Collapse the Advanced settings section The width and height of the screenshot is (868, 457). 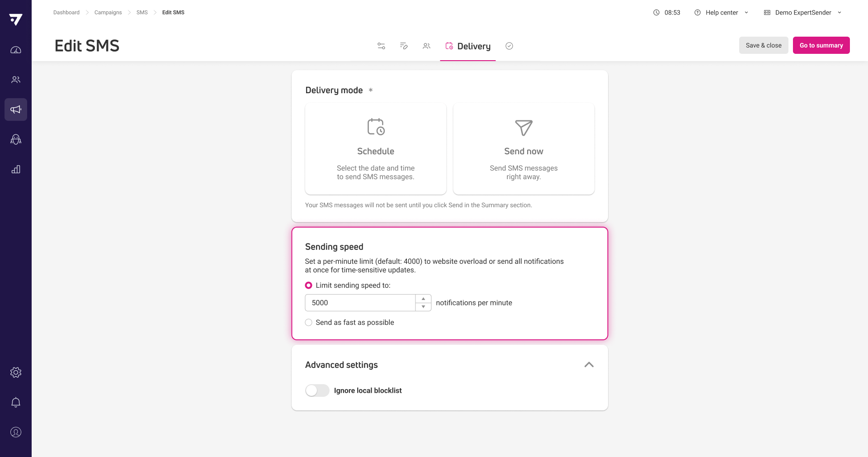pyautogui.click(x=589, y=365)
